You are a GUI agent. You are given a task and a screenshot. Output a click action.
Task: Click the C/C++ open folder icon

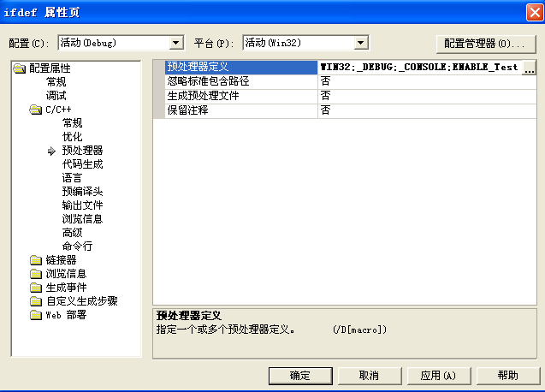click(x=35, y=110)
